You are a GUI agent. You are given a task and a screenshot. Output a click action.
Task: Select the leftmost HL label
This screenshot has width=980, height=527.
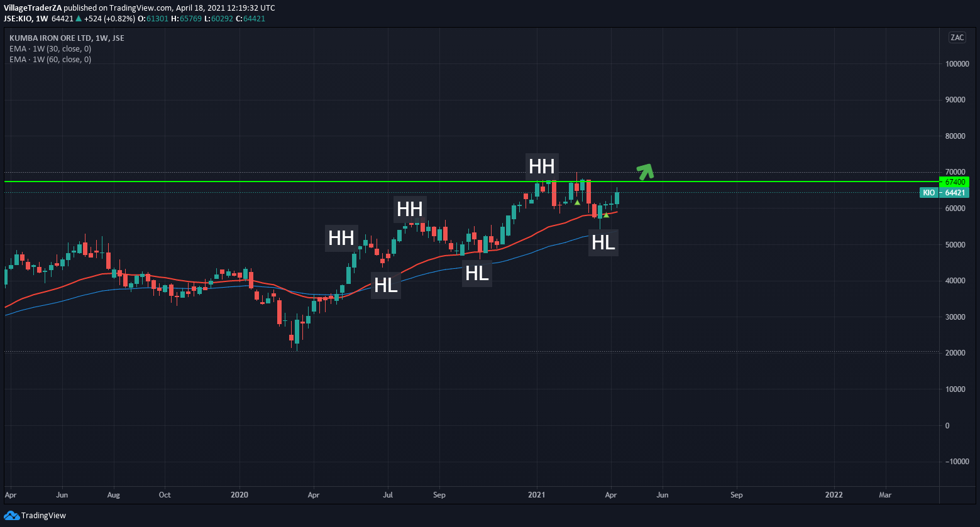[x=386, y=285]
